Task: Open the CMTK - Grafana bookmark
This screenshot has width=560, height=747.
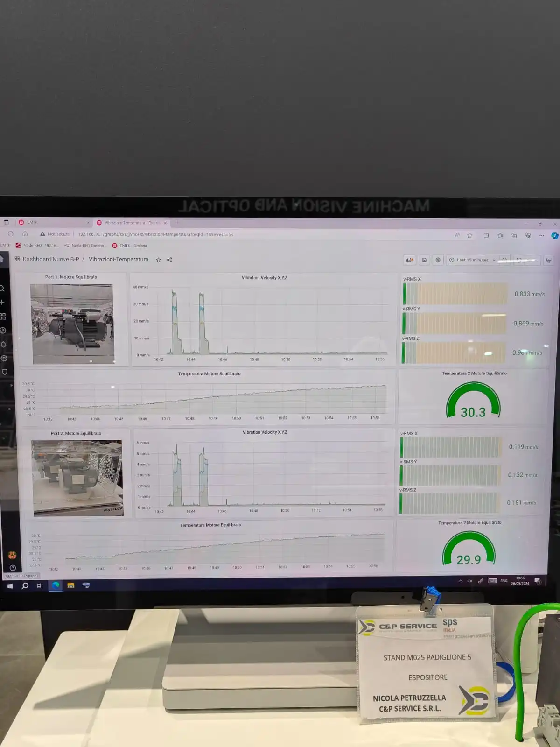Action: point(130,246)
